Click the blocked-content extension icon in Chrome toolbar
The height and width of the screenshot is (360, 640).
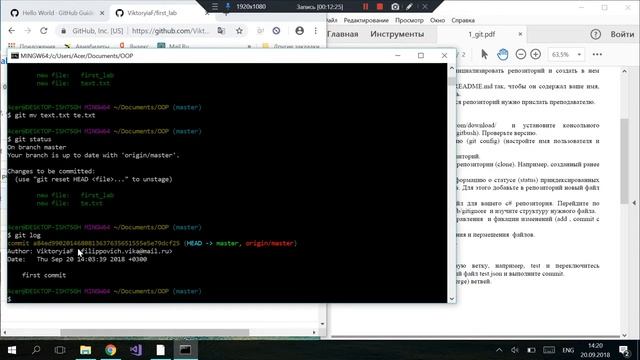pos(276,31)
